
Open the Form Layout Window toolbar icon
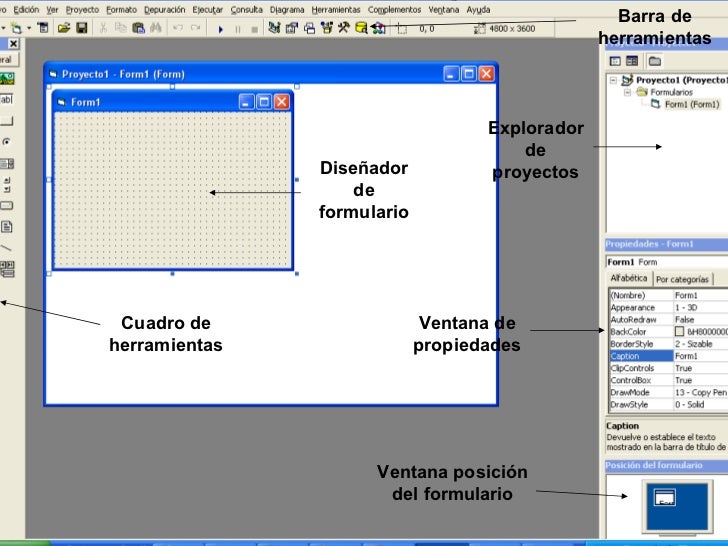click(x=309, y=28)
